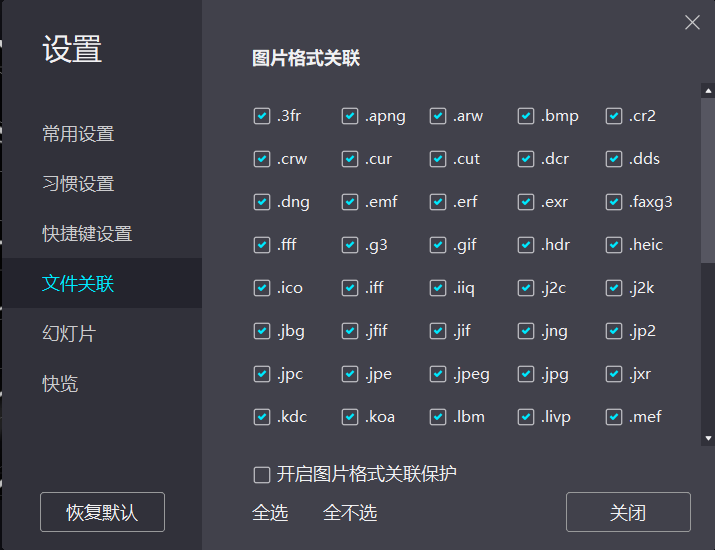Toggle the .exr format checkbox
Viewport: 715px width, 550px height.
point(526,202)
